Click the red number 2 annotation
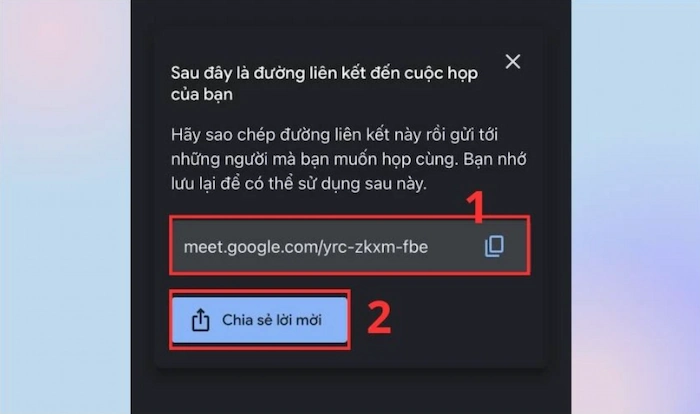The width and height of the screenshot is (700, 414). point(379,318)
